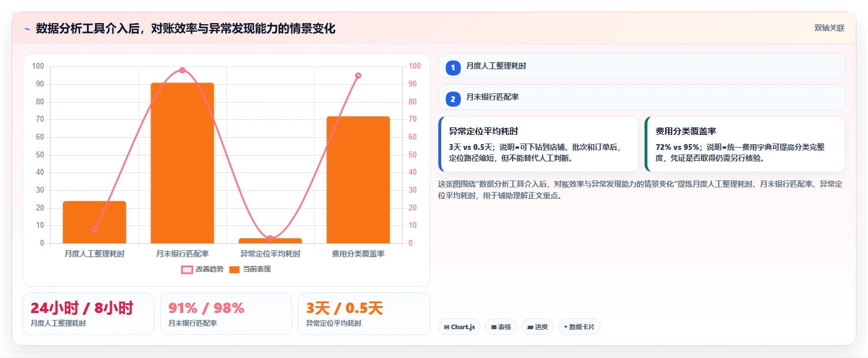Click the summary paragraph starting 这张图围绕
868x358 pixels.
[x=640, y=190]
